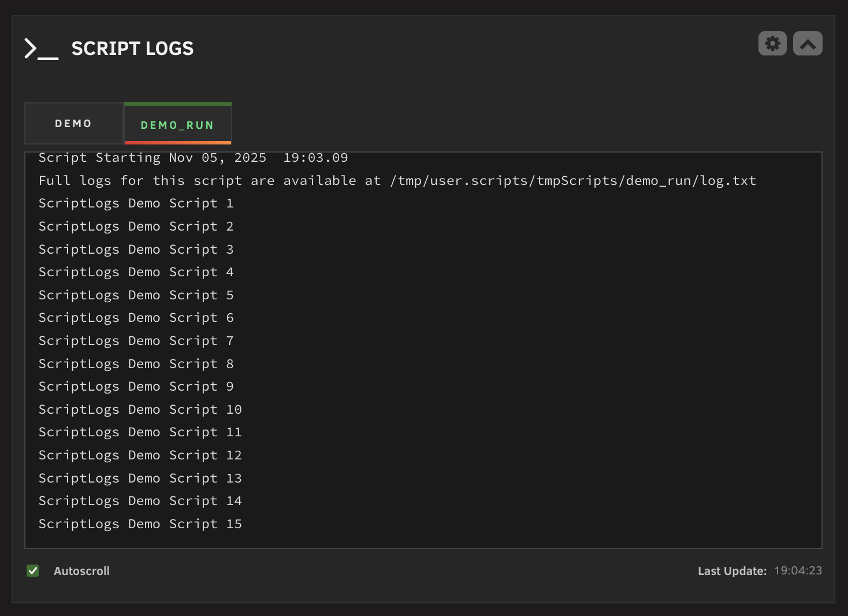Click log line 'ScriptLogs Demo Script 4'
Screen dimensions: 848x616
(x=136, y=272)
